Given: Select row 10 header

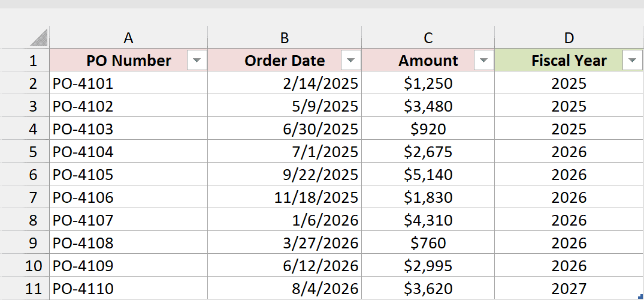Looking at the screenshot, I should pyautogui.click(x=25, y=266).
